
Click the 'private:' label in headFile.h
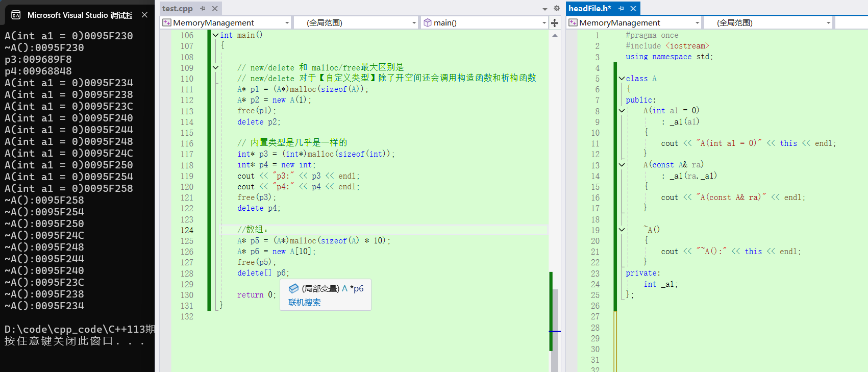coord(643,273)
